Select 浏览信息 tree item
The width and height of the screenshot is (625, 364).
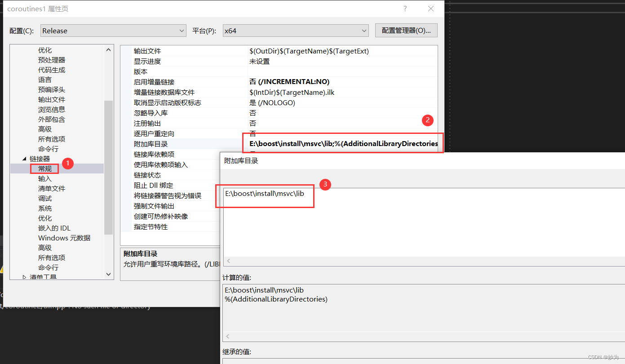click(52, 109)
